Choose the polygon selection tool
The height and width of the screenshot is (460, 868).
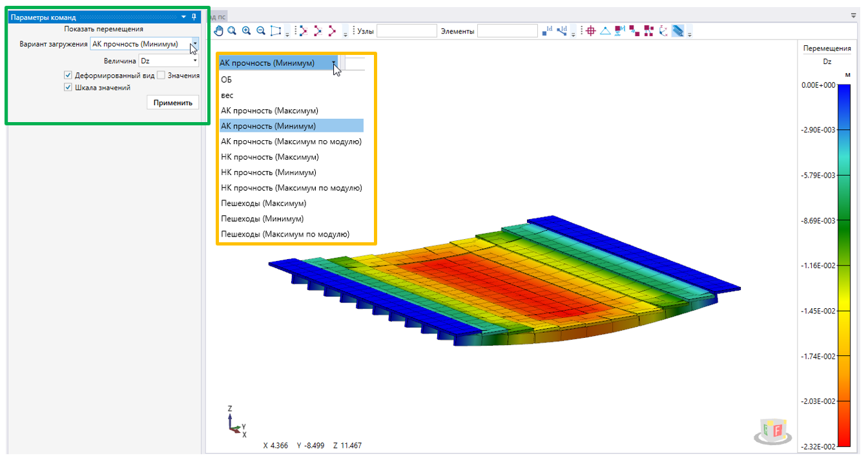276,30
